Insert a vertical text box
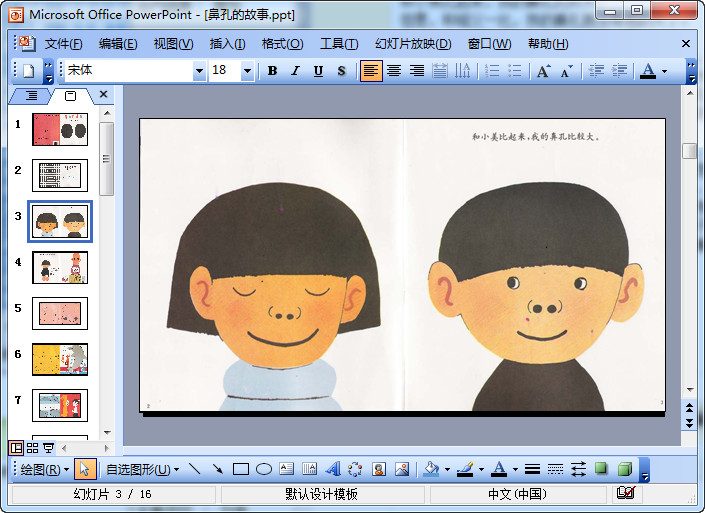The width and height of the screenshot is (705, 513). pyautogui.click(x=309, y=469)
